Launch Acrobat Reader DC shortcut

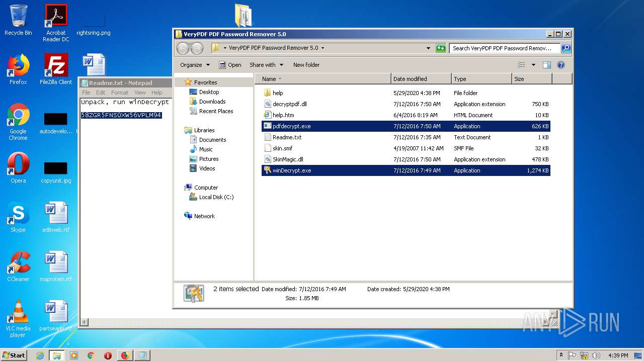click(x=56, y=23)
